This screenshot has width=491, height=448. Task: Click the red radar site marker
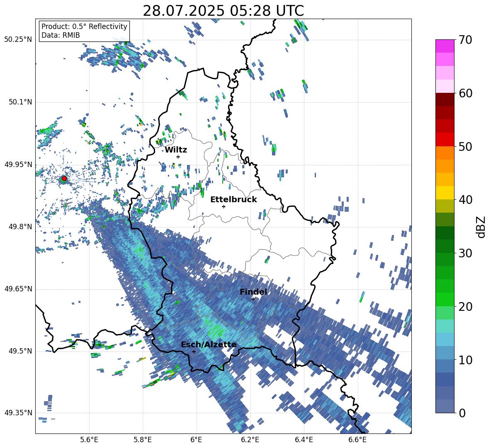(64, 179)
